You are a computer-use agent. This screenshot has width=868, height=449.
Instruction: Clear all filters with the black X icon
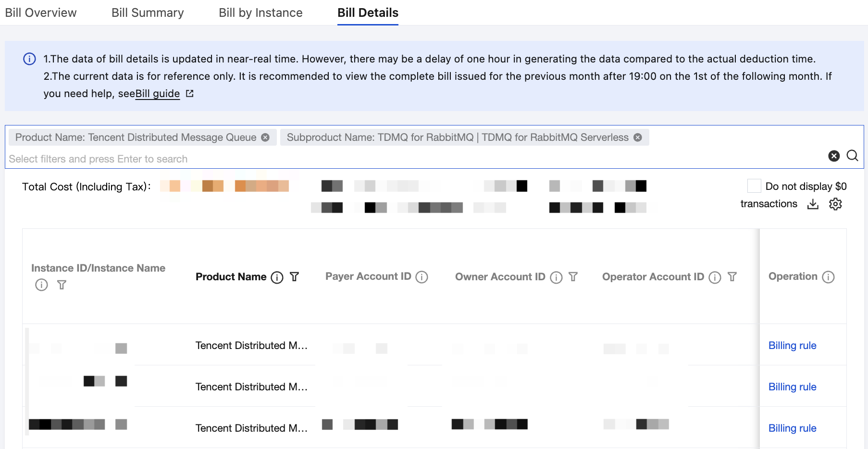(834, 156)
